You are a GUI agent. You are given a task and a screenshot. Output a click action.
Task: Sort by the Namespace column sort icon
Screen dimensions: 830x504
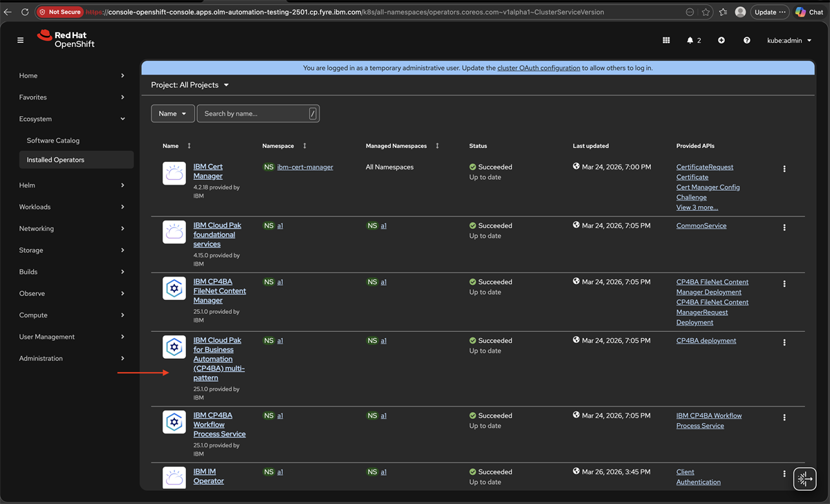tap(304, 146)
